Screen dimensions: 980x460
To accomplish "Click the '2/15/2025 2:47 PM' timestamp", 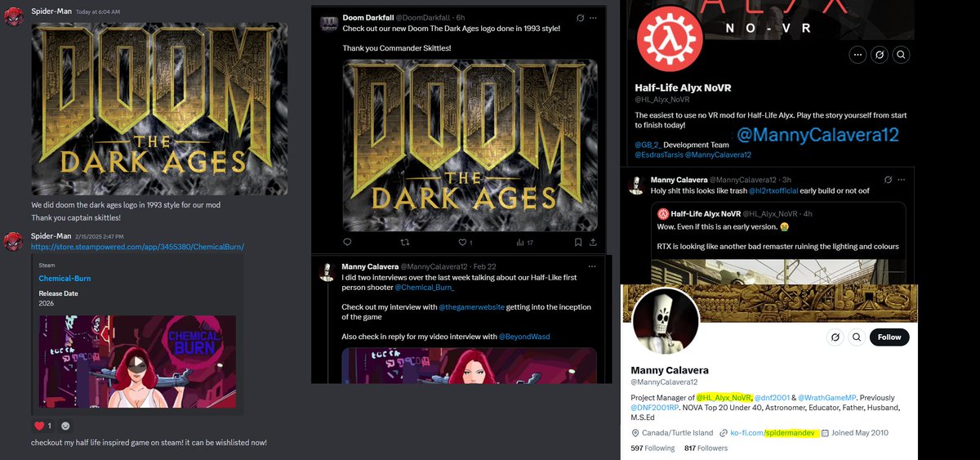I will tap(99, 235).
